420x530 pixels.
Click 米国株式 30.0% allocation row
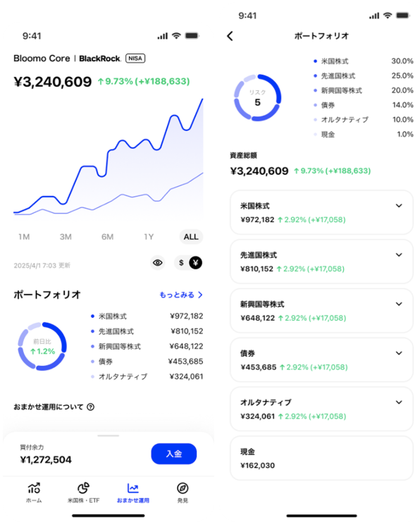[x=363, y=61]
